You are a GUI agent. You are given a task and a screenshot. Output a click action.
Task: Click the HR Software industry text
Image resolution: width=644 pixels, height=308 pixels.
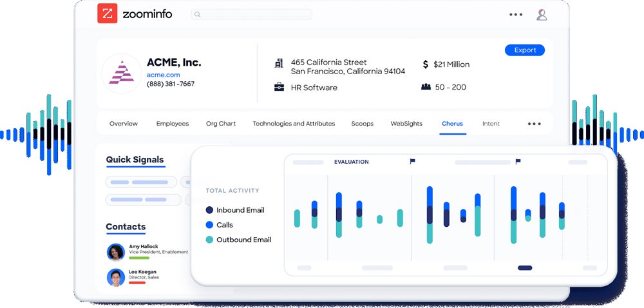314,88
